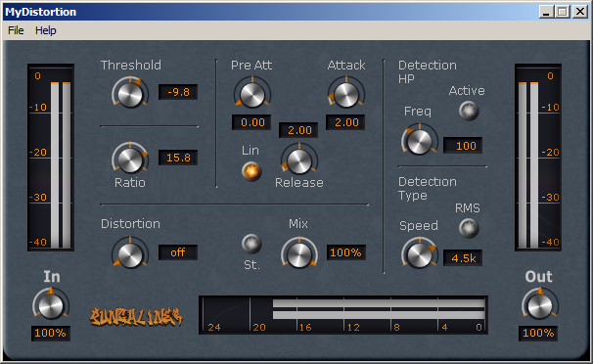The width and height of the screenshot is (593, 364).
Task: Click the Out level 100% field
Action: click(538, 333)
